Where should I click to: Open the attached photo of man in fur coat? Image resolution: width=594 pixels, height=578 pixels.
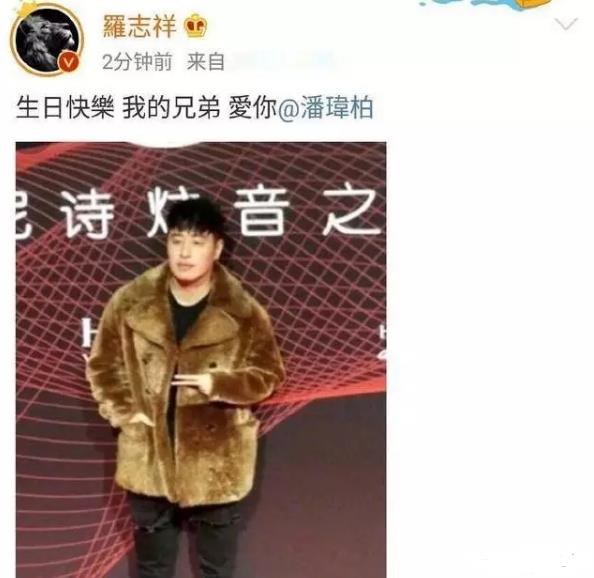point(201,360)
